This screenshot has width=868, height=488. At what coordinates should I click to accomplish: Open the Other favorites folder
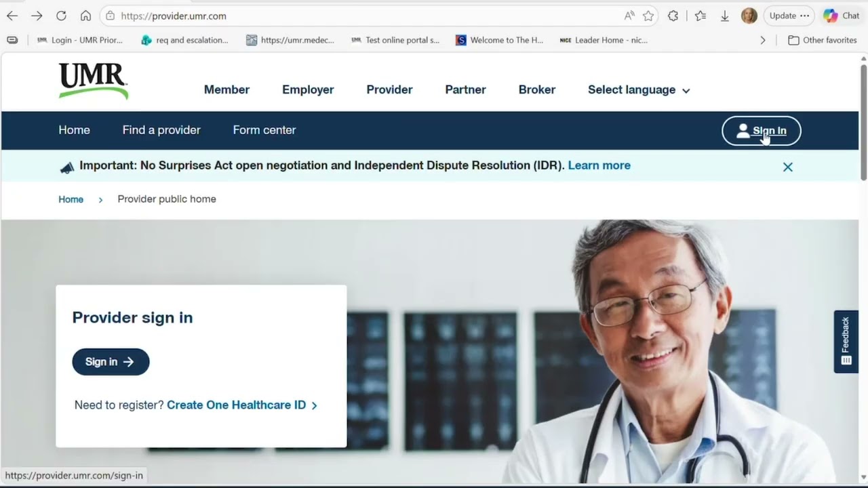(823, 40)
